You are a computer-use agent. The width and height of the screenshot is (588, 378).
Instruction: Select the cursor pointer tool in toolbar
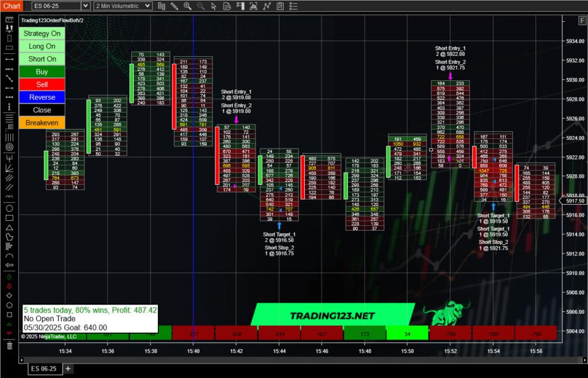tap(214, 6)
